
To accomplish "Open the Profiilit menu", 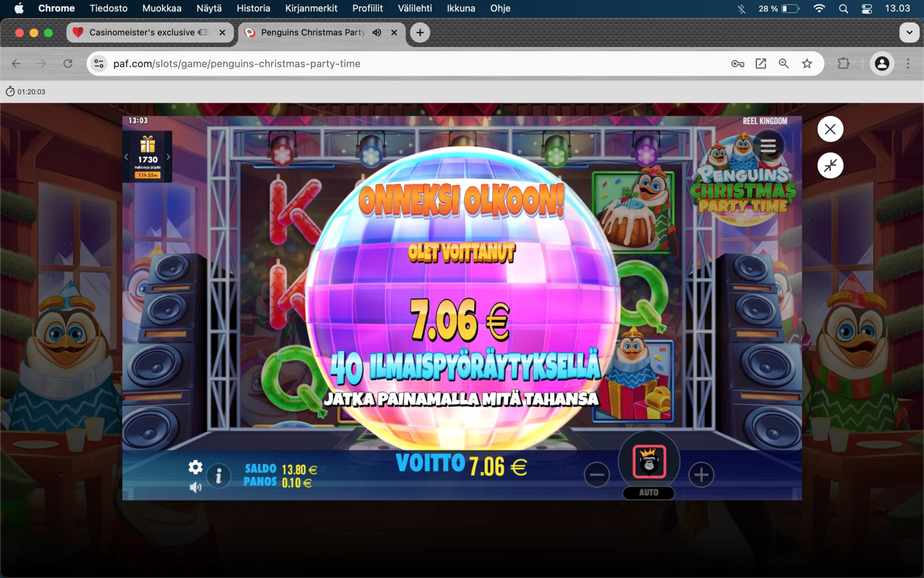I will (367, 8).
